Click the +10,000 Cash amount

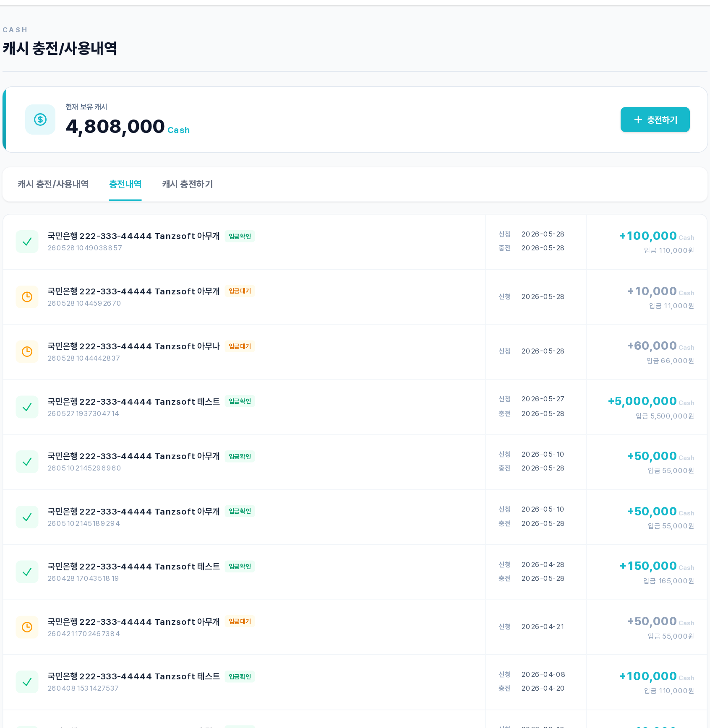[660, 291]
